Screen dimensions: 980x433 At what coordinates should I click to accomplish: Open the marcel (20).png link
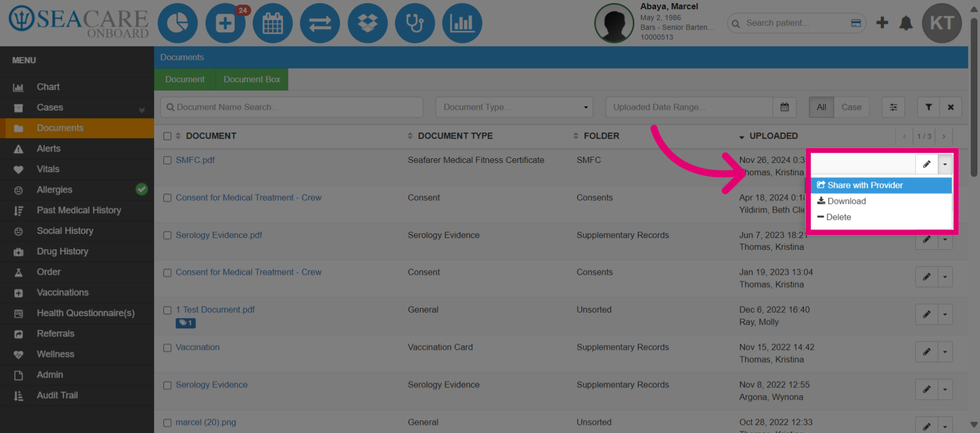(x=206, y=422)
